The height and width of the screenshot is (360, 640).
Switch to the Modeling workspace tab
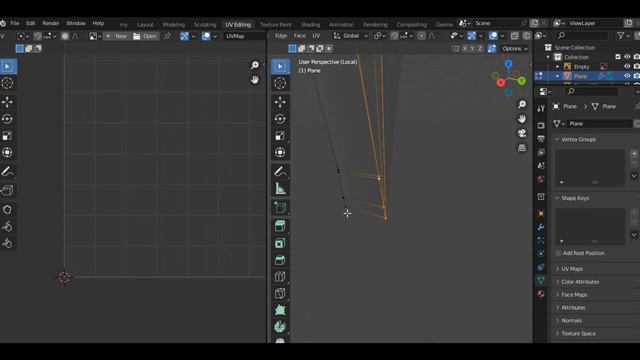click(x=174, y=24)
